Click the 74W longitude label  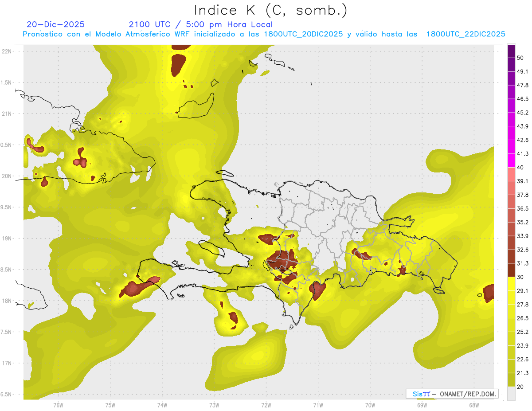(x=162, y=405)
